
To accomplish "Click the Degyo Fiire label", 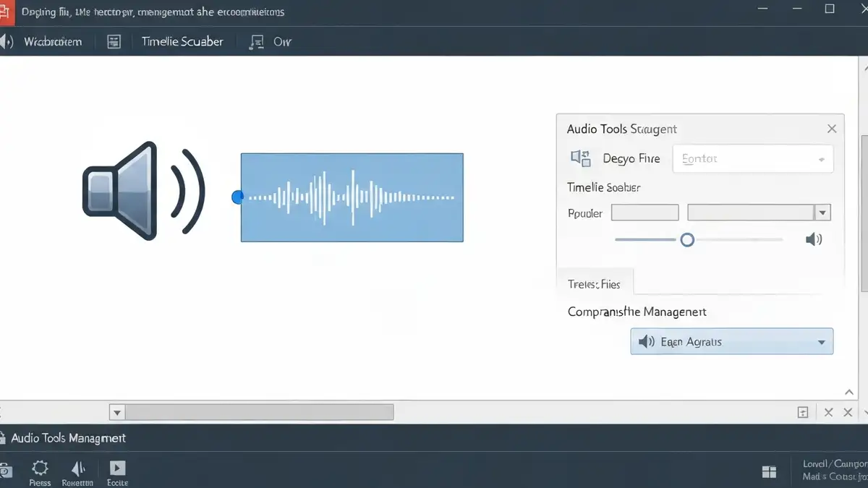I will click(x=631, y=158).
